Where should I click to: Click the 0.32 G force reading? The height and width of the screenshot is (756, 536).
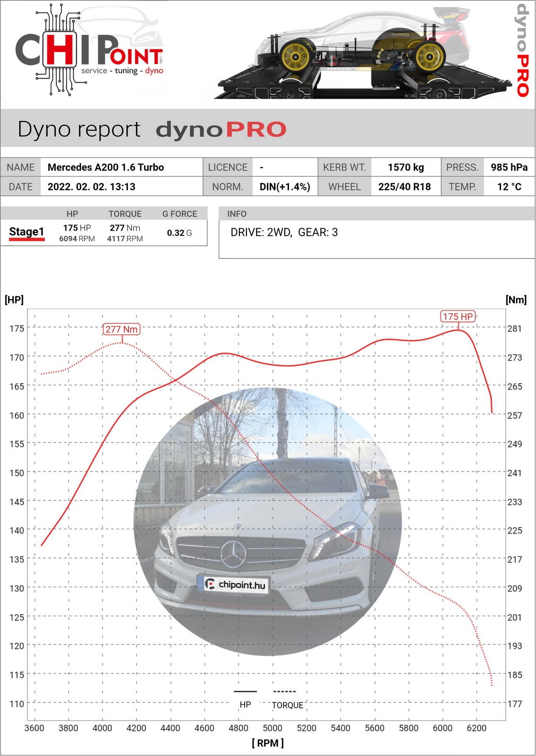click(x=179, y=233)
